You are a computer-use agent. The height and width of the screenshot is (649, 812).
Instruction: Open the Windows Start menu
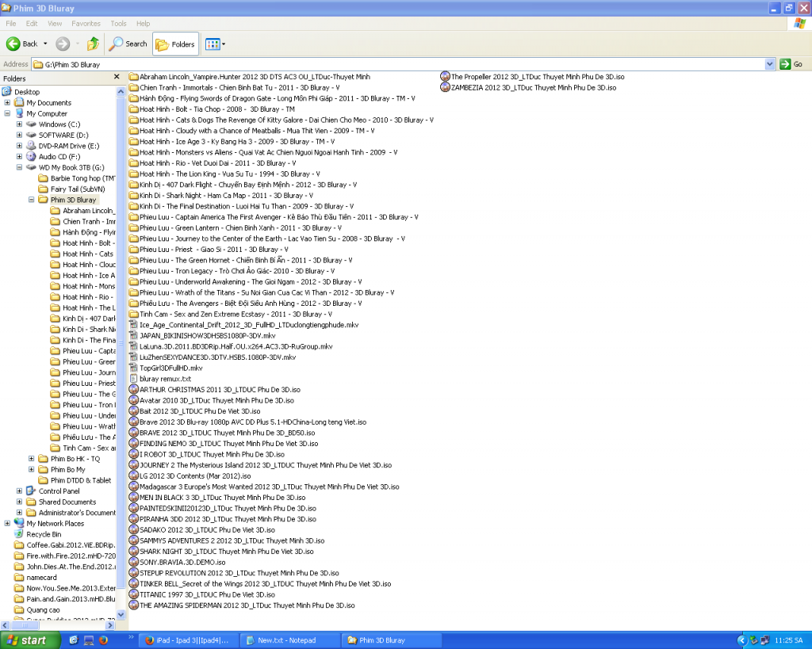[30, 640]
